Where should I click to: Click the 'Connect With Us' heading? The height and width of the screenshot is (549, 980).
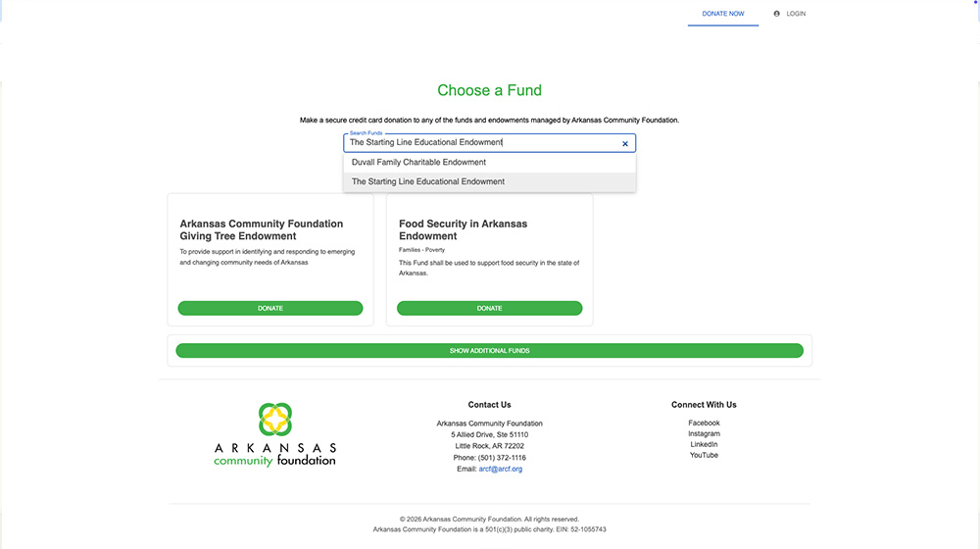(x=704, y=405)
